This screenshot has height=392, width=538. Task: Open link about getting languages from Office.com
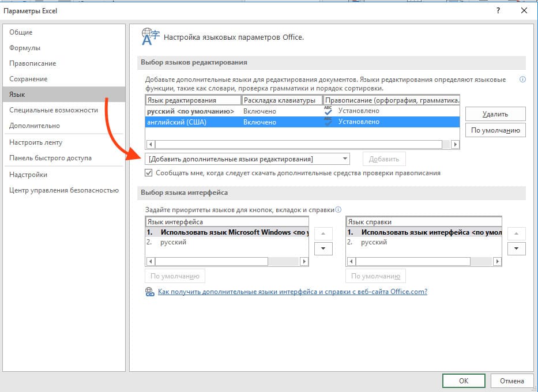292,292
